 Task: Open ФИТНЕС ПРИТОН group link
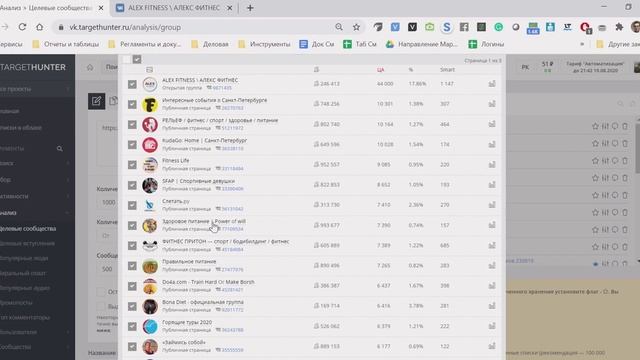pos(226,241)
